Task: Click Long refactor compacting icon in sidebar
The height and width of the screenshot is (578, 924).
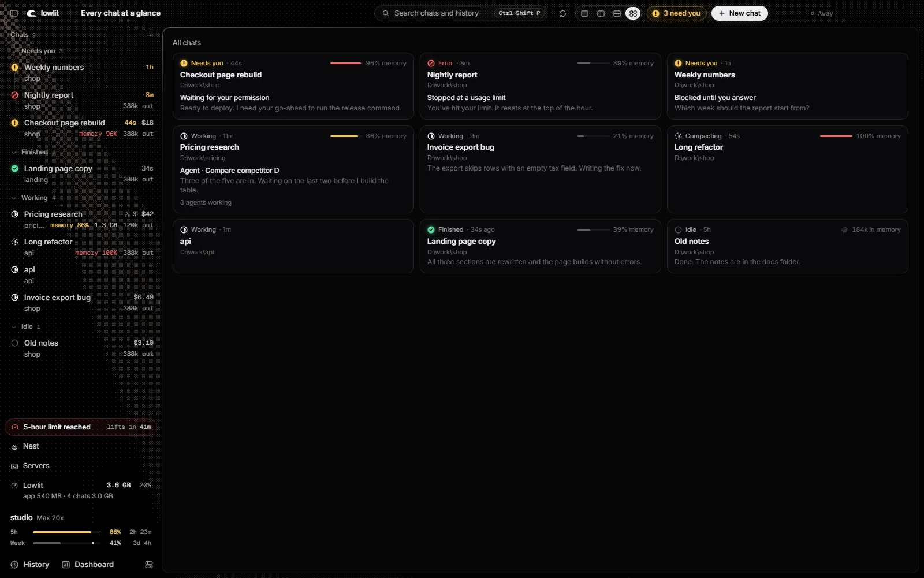Action: pyautogui.click(x=15, y=242)
